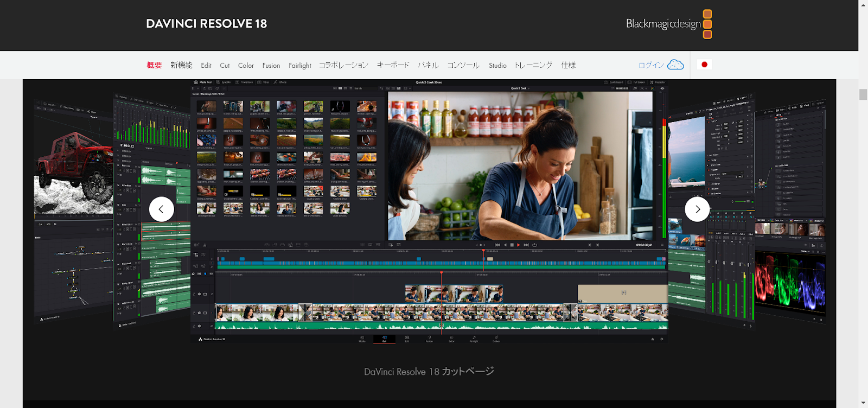Screen dimensions: 868x408
Task: Select the Color page scopes slide
Action: coord(790,212)
